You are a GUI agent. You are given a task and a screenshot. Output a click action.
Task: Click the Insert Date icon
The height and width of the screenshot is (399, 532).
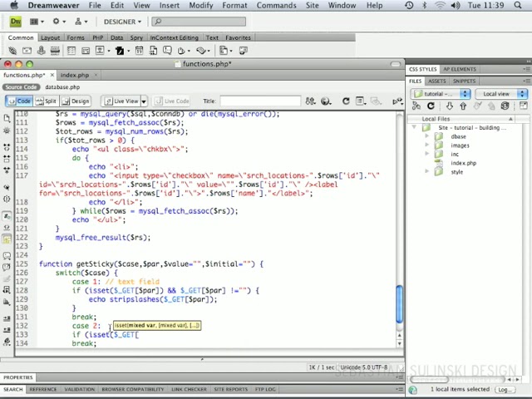tap(139, 51)
